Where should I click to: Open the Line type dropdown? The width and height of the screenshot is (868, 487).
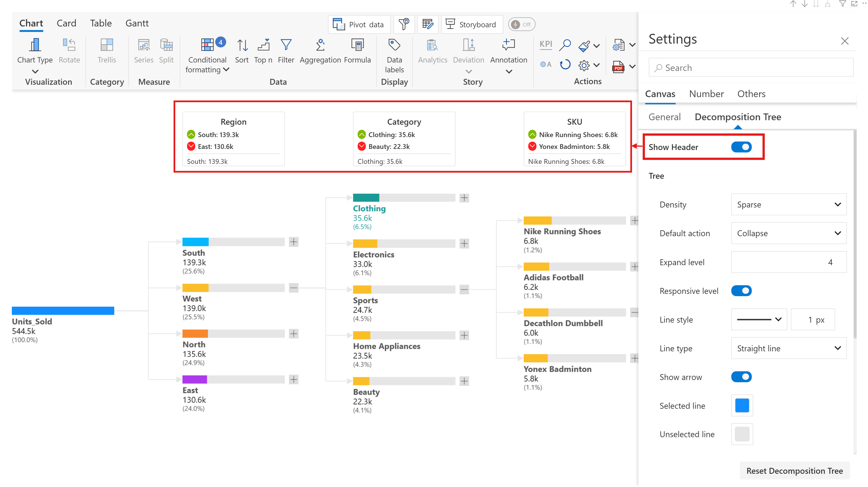pos(788,348)
